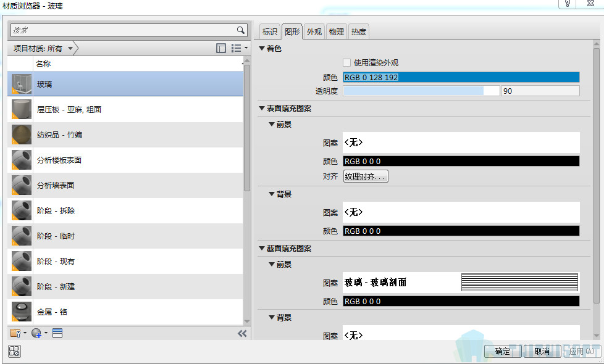Switch to the 外观 tab
The height and width of the screenshot is (364, 604).
pyautogui.click(x=314, y=32)
